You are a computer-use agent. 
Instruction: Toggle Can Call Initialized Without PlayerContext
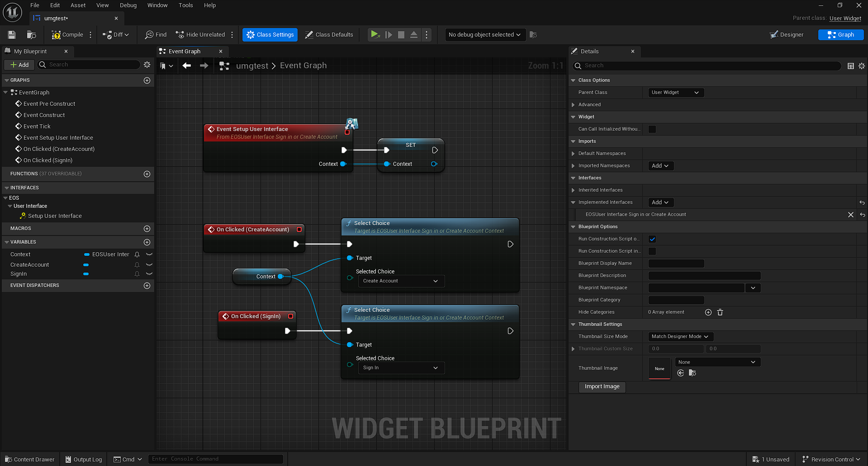(652, 129)
